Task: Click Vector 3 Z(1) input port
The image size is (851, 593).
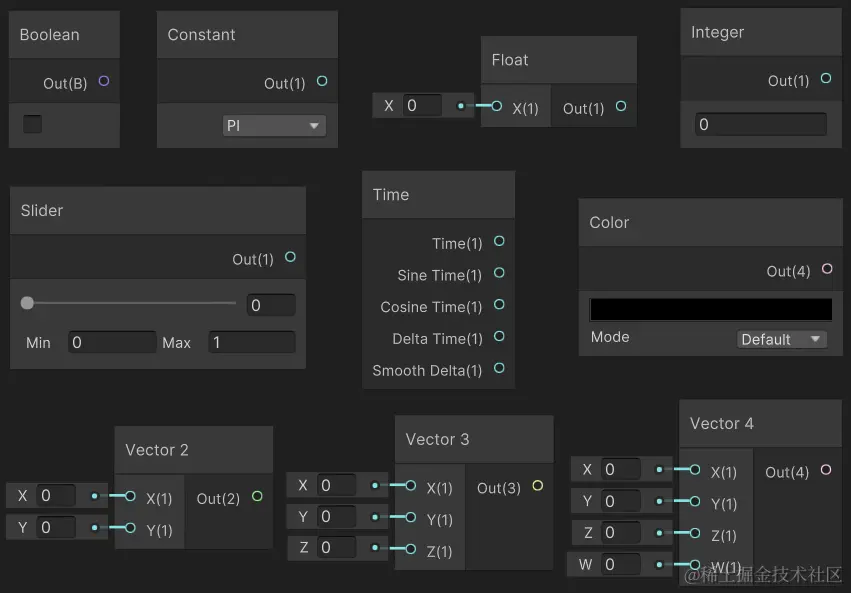Action: (x=410, y=550)
